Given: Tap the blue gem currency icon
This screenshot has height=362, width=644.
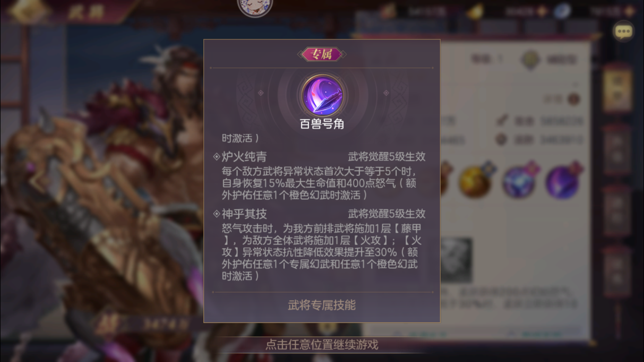Looking at the screenshot, I should click(x=562, y=11).
